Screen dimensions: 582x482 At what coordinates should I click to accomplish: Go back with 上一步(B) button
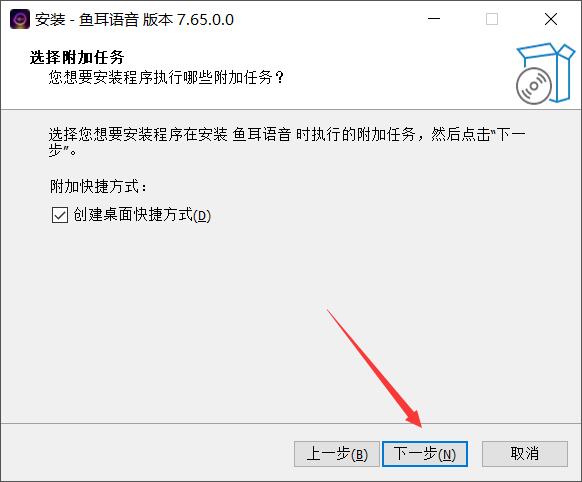point(337,454)
